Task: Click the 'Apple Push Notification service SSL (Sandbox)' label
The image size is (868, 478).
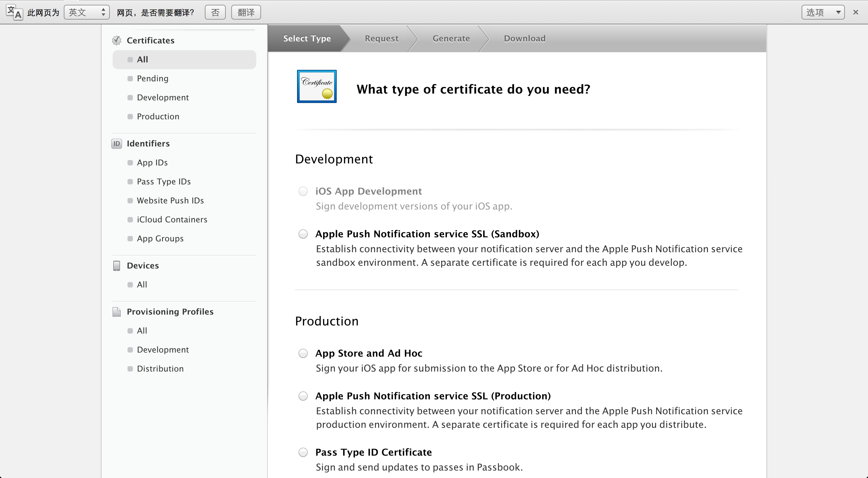Action: pyautogui.click(x=427, y=234)
